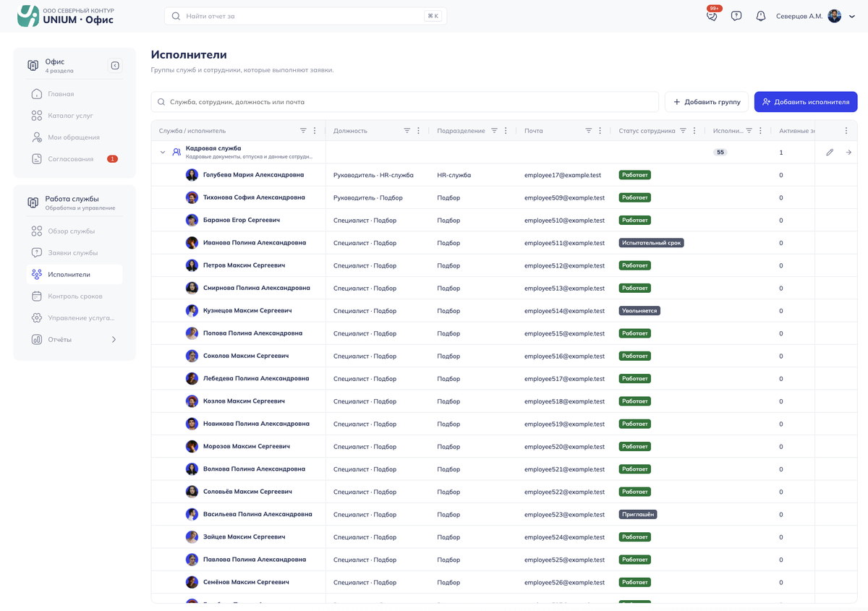Viewport: 868px width, 611px height.
Task: Open the help question icon in header
Action: click(x=736, y=16)
